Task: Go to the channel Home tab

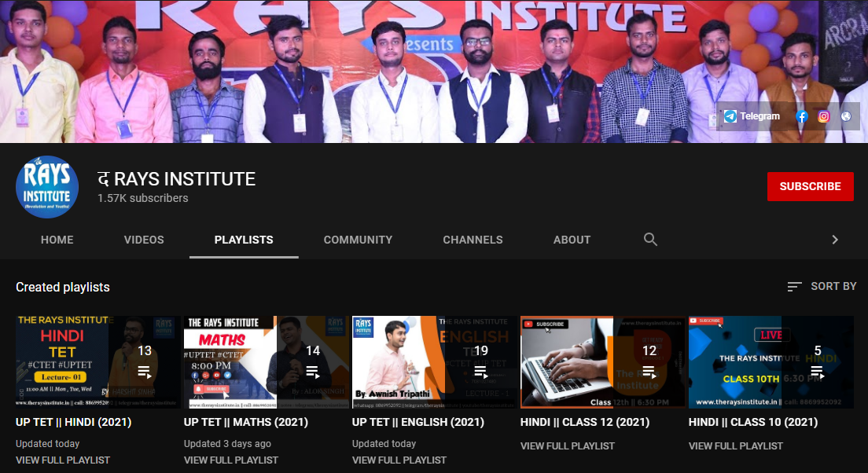Action: [57, 240]
